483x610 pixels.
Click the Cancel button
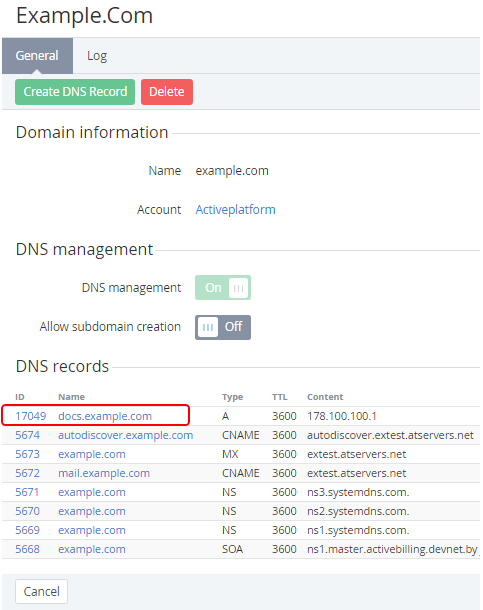coord(42,591)
